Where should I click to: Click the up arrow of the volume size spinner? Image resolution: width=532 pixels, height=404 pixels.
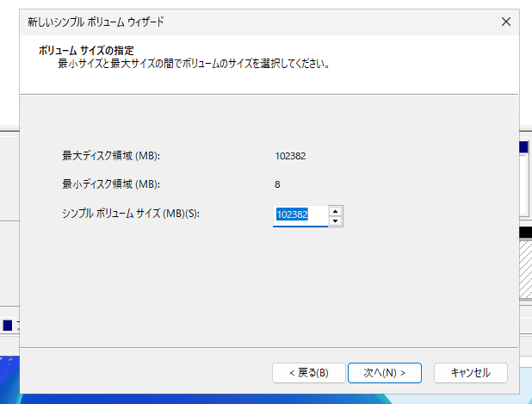[x=336, y=209]
